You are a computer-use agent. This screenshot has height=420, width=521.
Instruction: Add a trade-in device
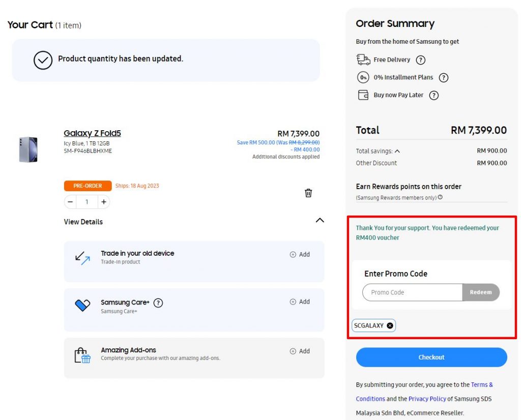click(x=300, y=254)
